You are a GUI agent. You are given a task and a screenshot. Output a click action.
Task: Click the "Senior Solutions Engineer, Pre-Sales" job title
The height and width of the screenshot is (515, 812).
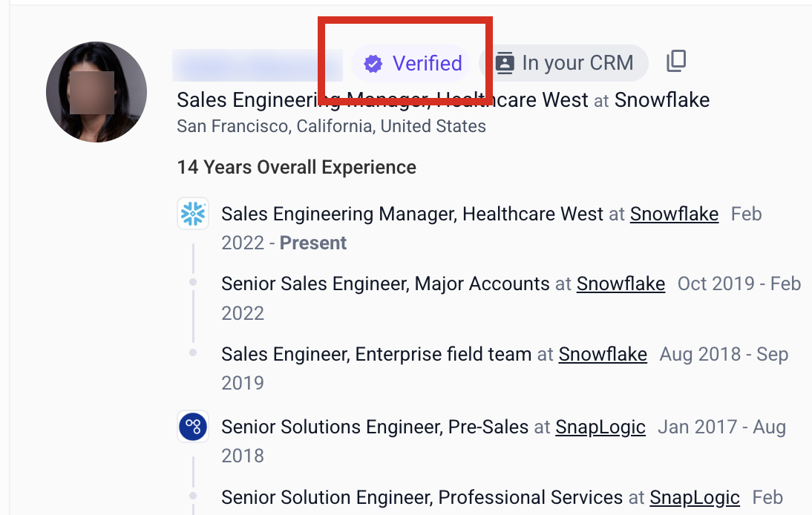(x=375, y=427)
